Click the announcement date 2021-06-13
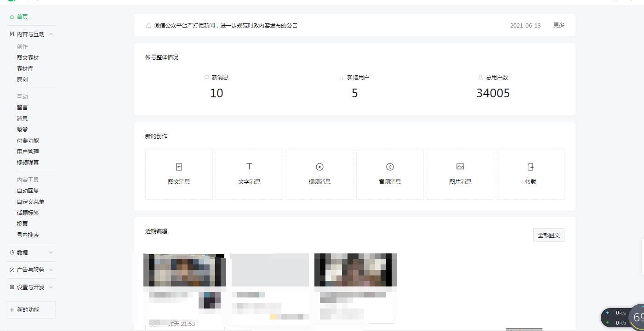The width and height of the screenshot is (644, 331). click(525, 26)
